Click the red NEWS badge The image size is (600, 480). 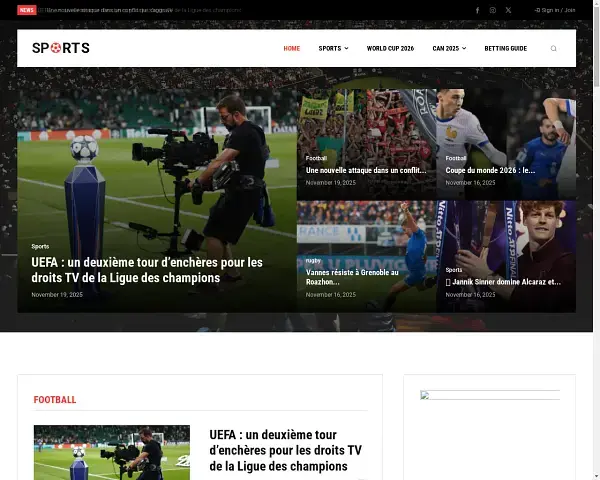[x=26, y=10]
